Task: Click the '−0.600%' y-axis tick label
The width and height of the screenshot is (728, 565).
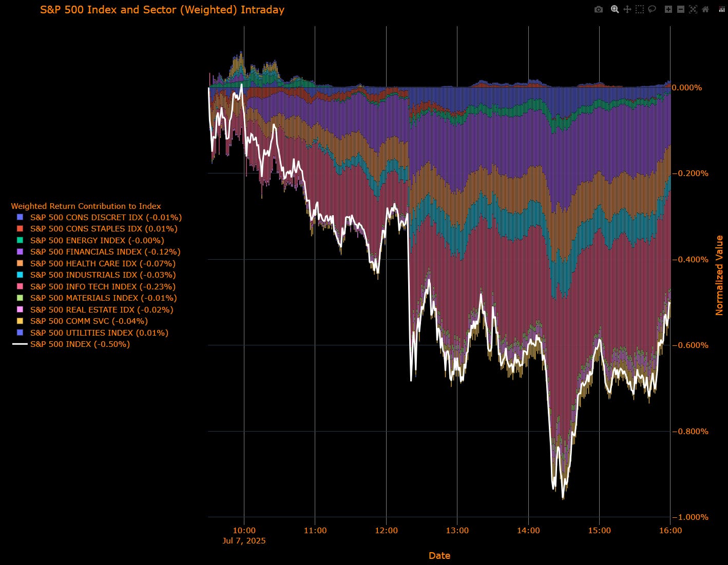Action: coord(690,345)
